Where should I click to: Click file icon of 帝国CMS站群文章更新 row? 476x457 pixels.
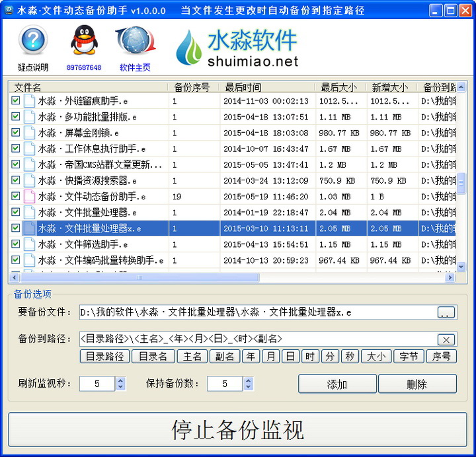(x=29, y=164)
